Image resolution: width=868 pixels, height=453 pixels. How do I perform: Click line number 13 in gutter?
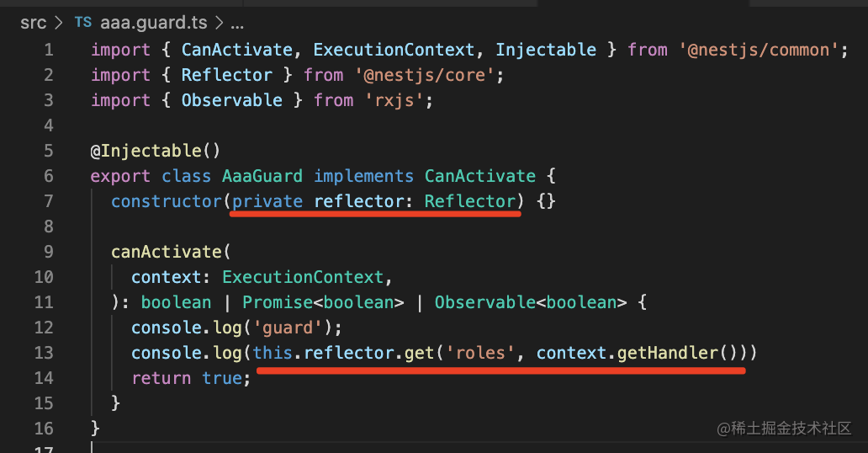[44, 353]
